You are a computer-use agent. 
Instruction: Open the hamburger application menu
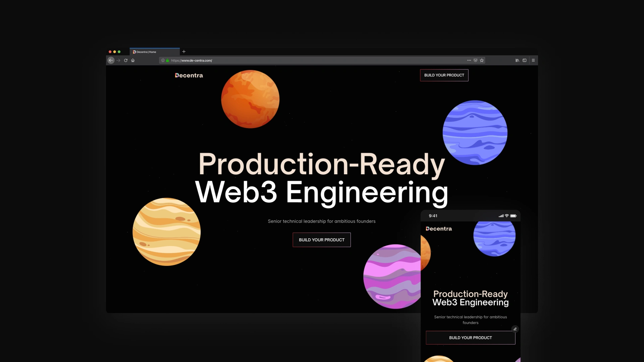(x=533, y=60)
